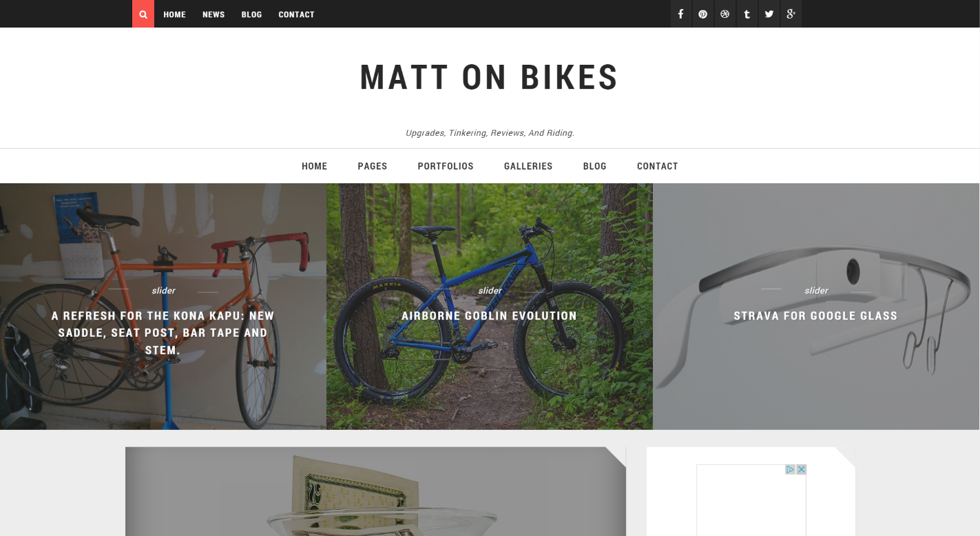Viewport: 980px width, 536px height.
Task: Select NEWS in top black bar
Action: point(213,14)
